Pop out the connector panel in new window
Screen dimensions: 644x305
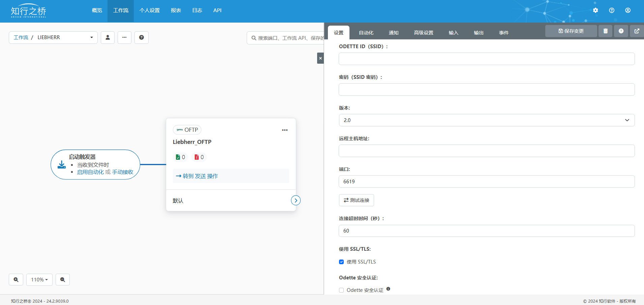pos(637,31)
